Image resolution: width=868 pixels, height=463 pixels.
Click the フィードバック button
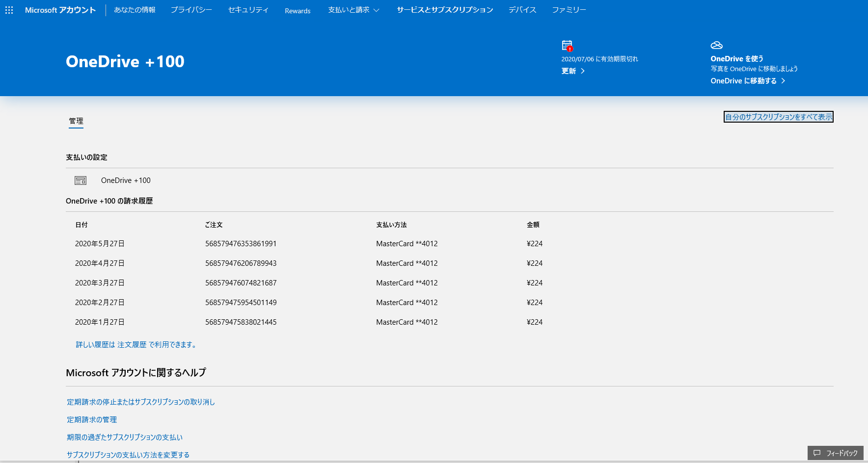[x=835, y=453]
